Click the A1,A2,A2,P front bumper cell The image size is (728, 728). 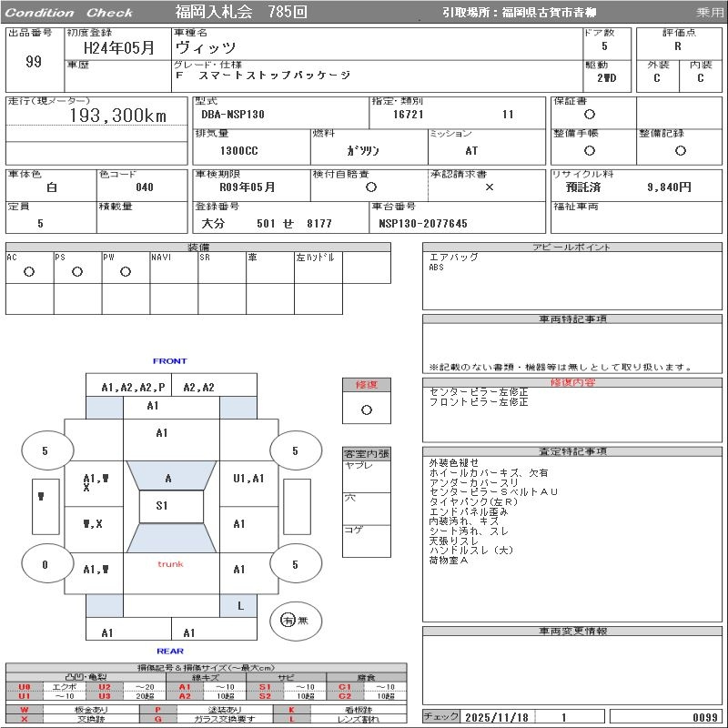tap(133, 387)
